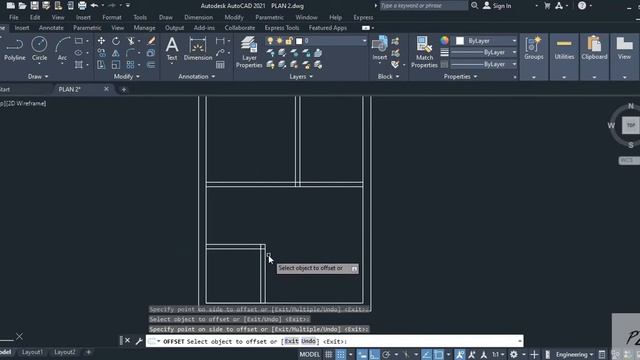Viewport: 640px width, 360px height.
Task: Toggle drawing grid display in status bar
Action: tap(329, 354)
